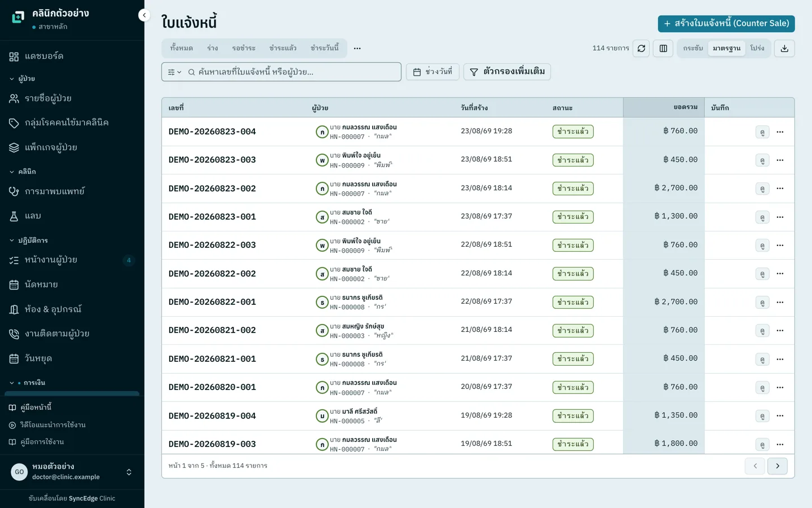Open ห้อง & อุปกรณ์ in the sidebar
Viewport: 812px width, 508px height.
[x=72, y=309]
